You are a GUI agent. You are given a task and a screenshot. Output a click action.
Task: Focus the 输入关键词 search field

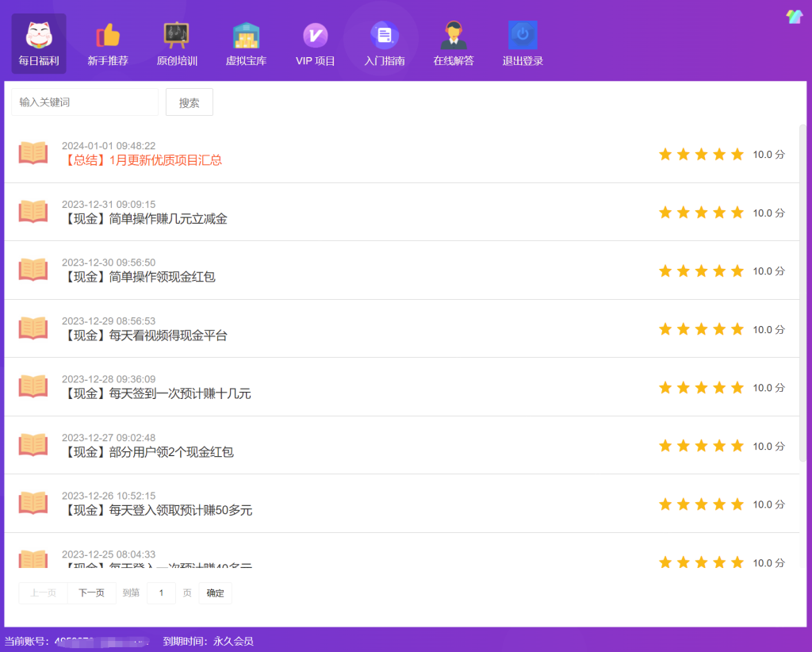pyautogui.click(x=84, y=102)
